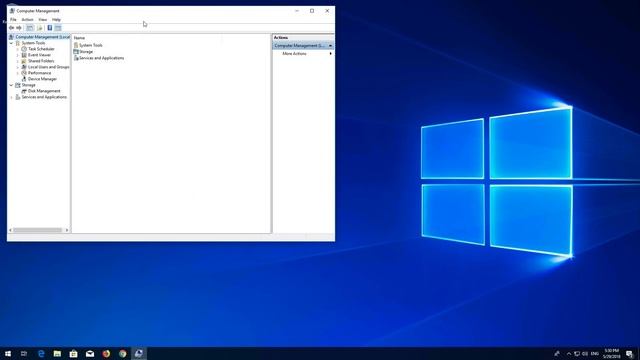
Task: Select System Tools in the center list
Action: point(91,45)
